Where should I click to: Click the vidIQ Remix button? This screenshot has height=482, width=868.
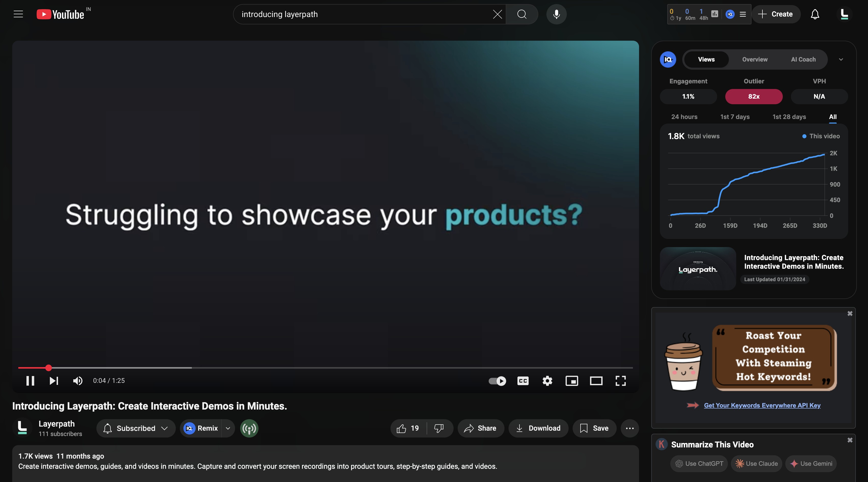pyautogui.click(x=201, y=428)
